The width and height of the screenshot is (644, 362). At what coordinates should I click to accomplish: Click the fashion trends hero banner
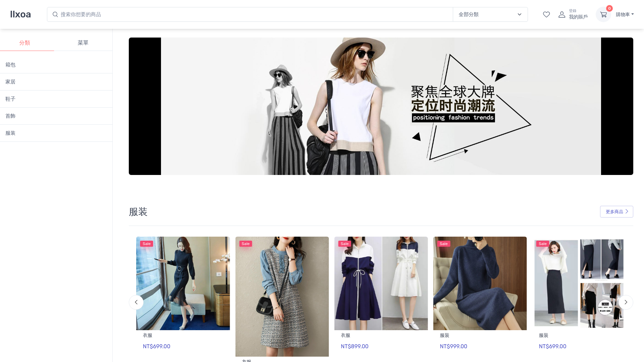point(381,106)
